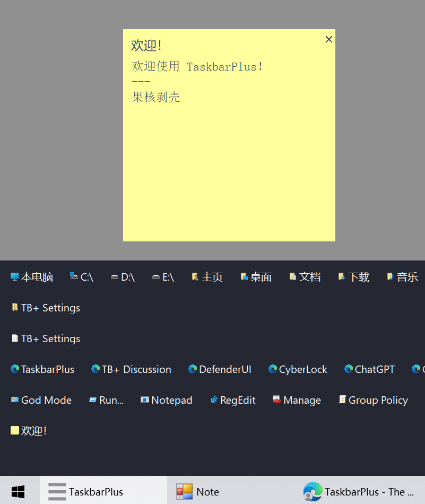Open the CyberLock web link
The width and height of the screenshot is (425, 504).
tap(298, 369)
